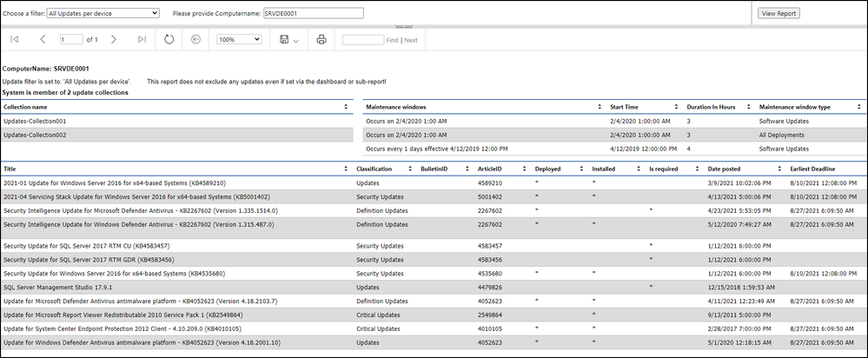The image size is (868, 358).
Task: Sort by Collection name column
Action: (x=345, y=107)
